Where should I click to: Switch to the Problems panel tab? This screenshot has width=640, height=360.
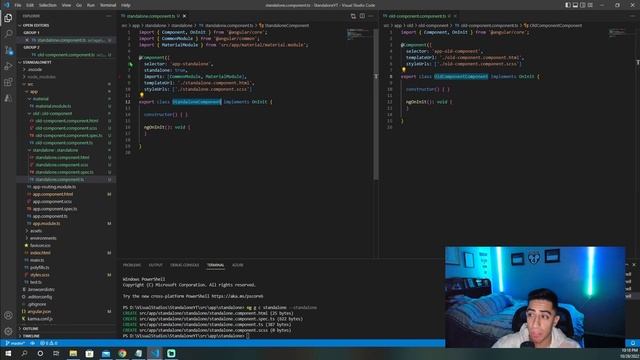pyautogui.click(x=132, y=265)
